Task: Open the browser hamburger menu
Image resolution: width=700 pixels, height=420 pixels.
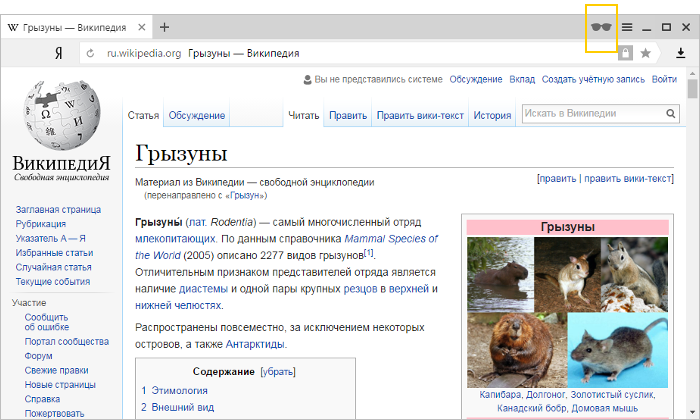Action: 627,27
